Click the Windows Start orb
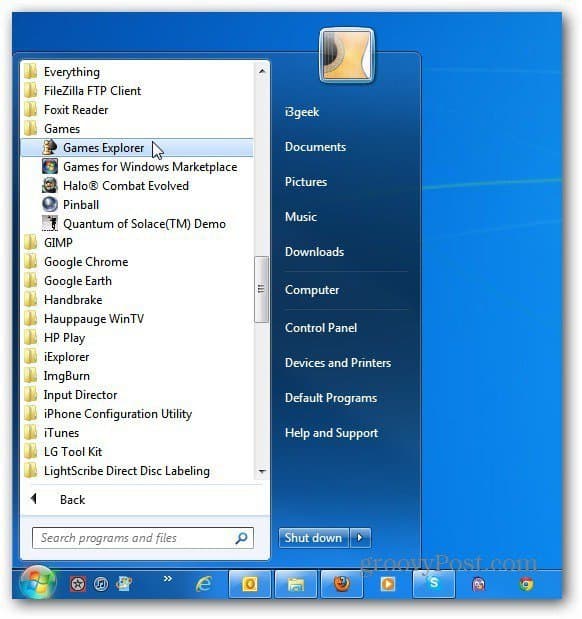 point(37,583)
